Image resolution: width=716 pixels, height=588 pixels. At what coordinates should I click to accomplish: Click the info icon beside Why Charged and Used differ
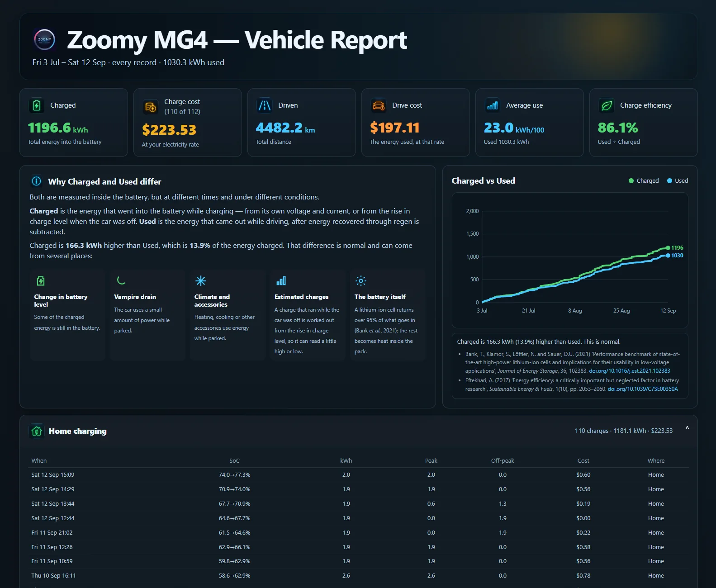pos(36,181)
